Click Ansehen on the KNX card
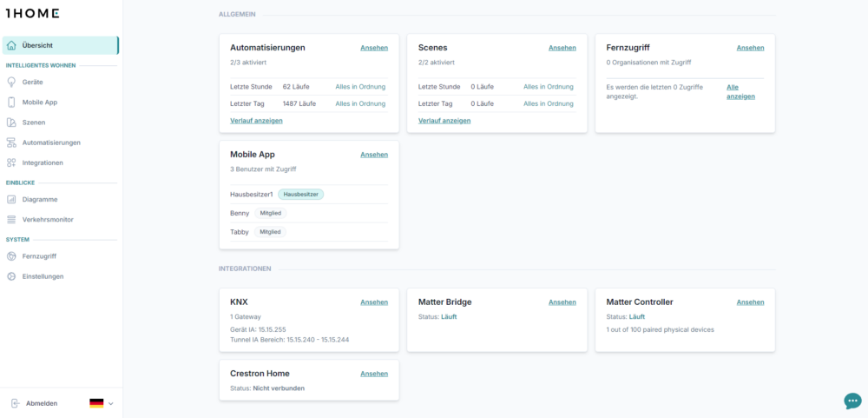Screen dimensions: 868x418 [374, 302]
